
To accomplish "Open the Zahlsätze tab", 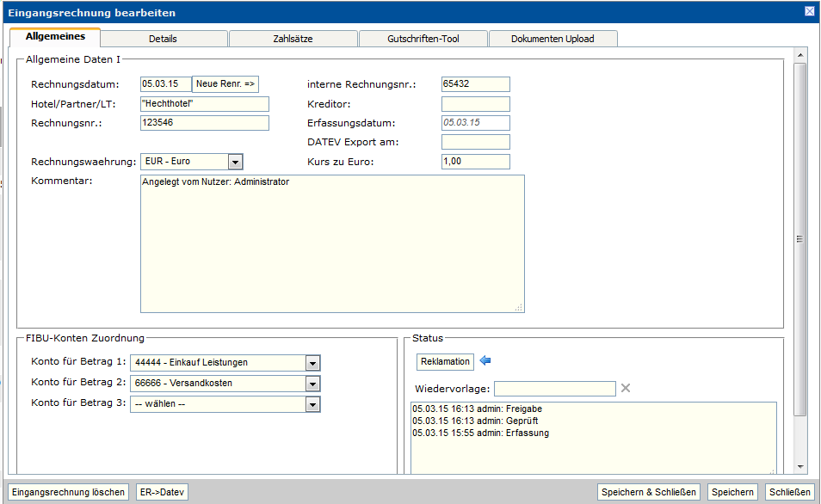I will [293, 39].
